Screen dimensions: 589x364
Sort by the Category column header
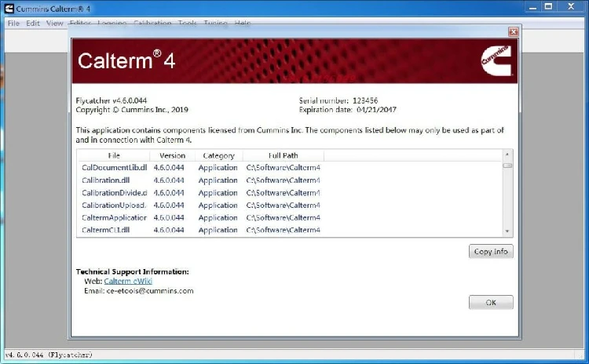click(x=218, y=155)
